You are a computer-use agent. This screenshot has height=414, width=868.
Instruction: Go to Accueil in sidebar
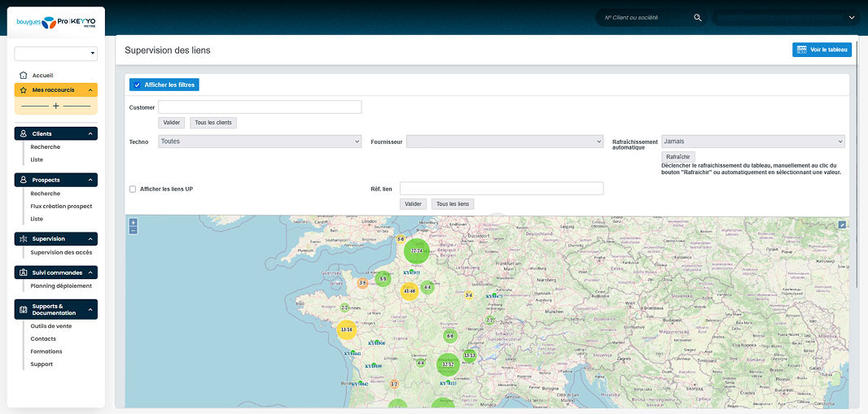click(42, 75)
